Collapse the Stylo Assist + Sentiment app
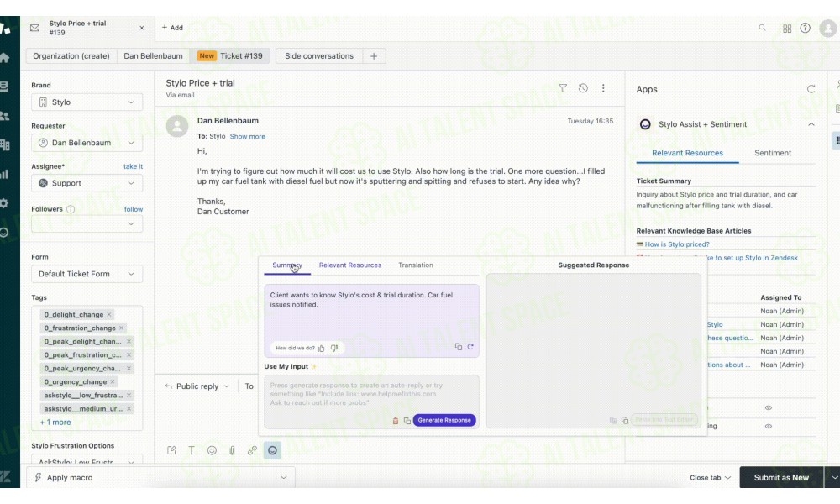The height and width of the screenshot is (504, 840). click(811, 124)
